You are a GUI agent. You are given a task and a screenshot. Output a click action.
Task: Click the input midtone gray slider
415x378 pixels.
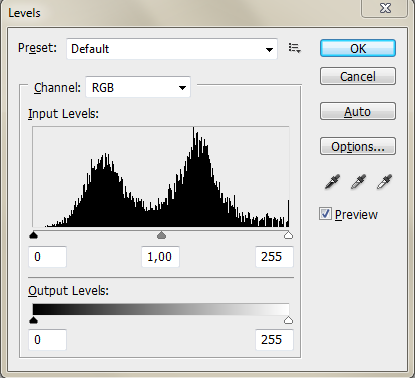click(x=161, y=235)
